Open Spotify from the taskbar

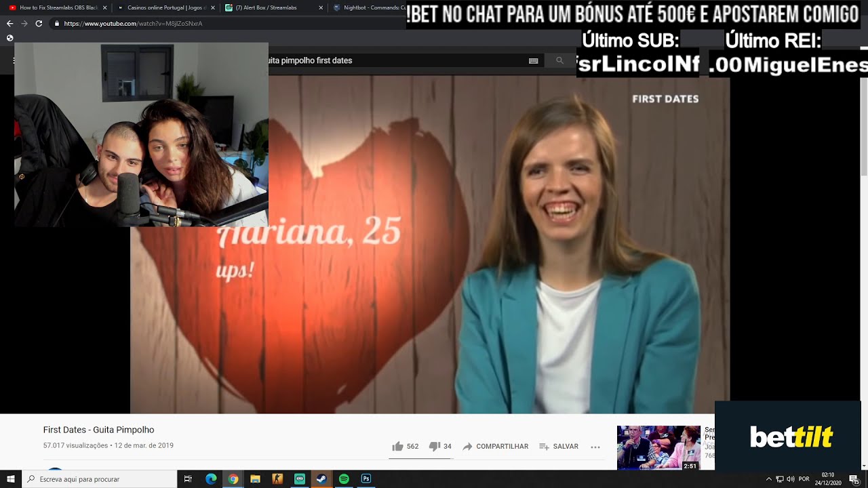tap(344, 479)
